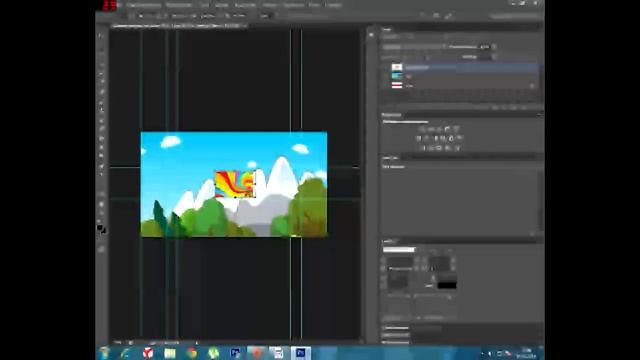Add a Photo Filter adjustment layer
This screenshot has width=640, height=360.
pyautogui.click(x=443, y=138)
